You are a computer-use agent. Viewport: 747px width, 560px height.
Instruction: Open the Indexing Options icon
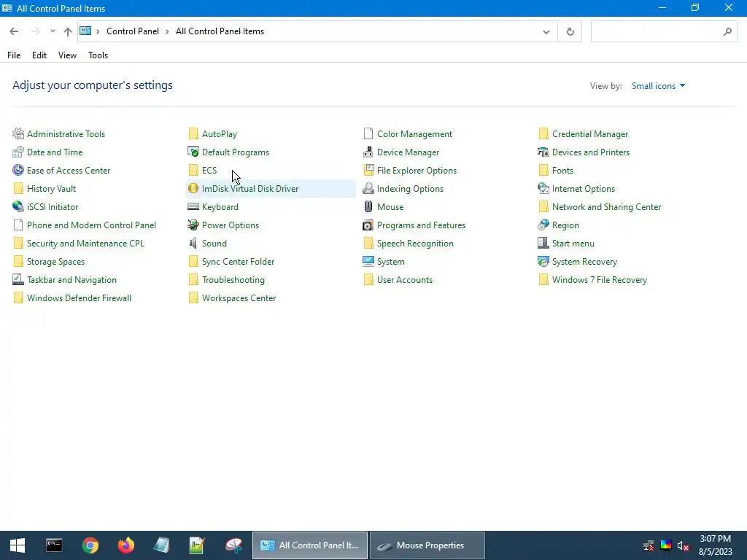[x=368, y=189]
